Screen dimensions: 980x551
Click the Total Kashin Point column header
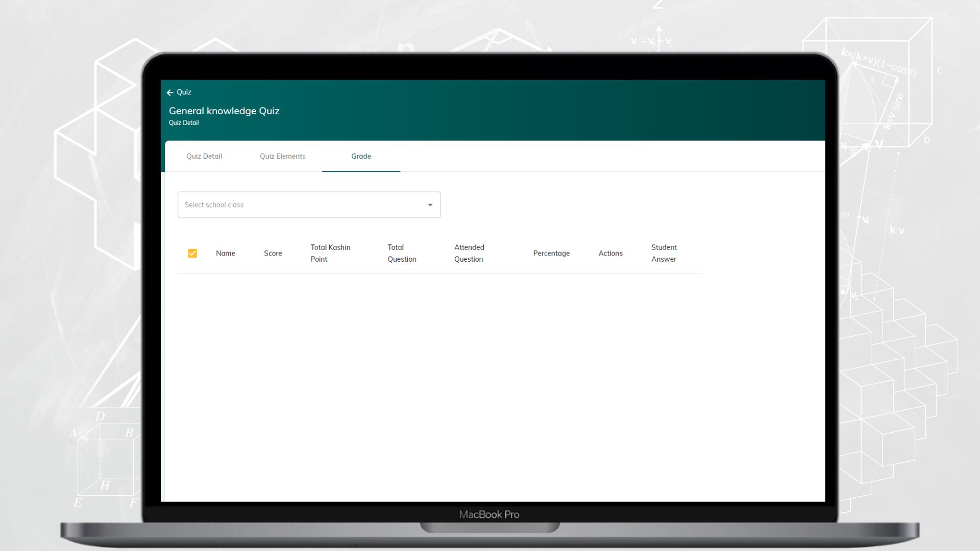[x=330, y=253]
